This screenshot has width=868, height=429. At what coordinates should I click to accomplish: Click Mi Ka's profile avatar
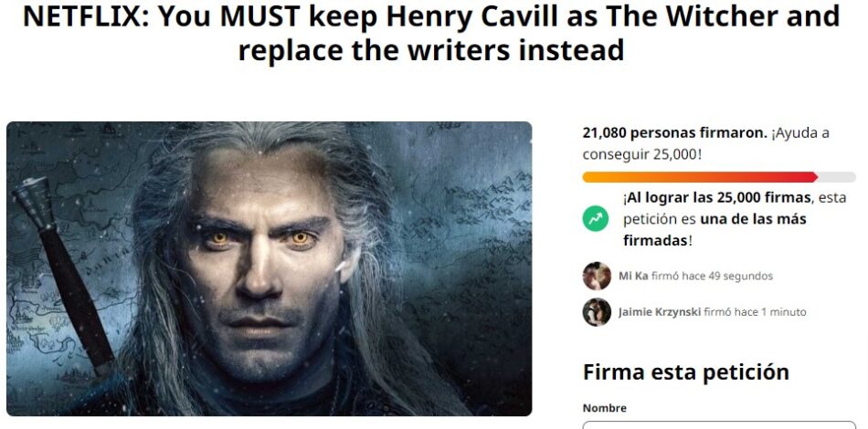pyautogui.click(x=597, y=276)
